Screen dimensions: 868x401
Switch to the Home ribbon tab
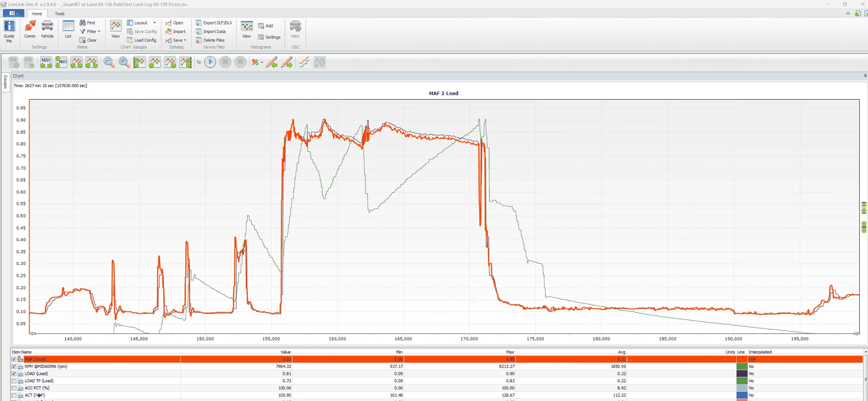click(x=37, y=14)
